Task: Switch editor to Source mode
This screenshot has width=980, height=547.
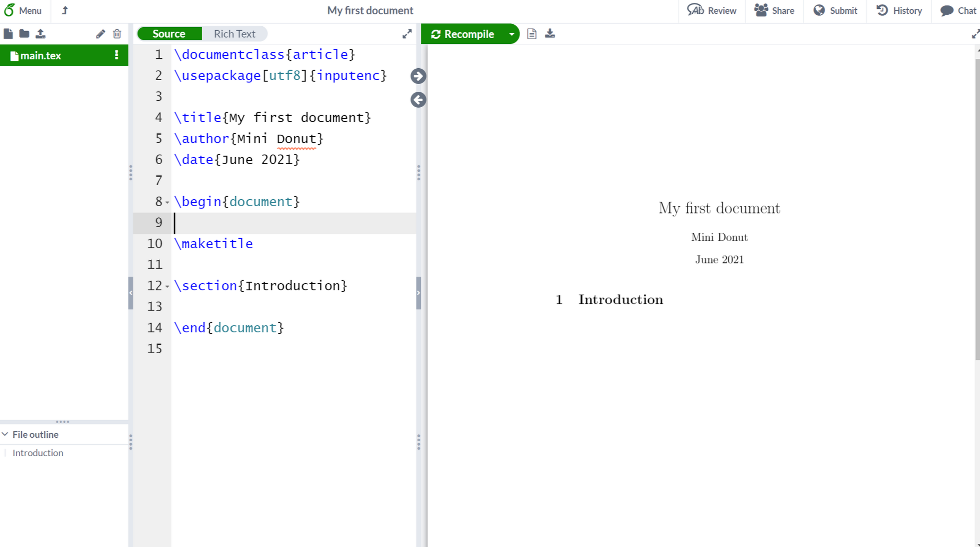Action: pos(169,34)
